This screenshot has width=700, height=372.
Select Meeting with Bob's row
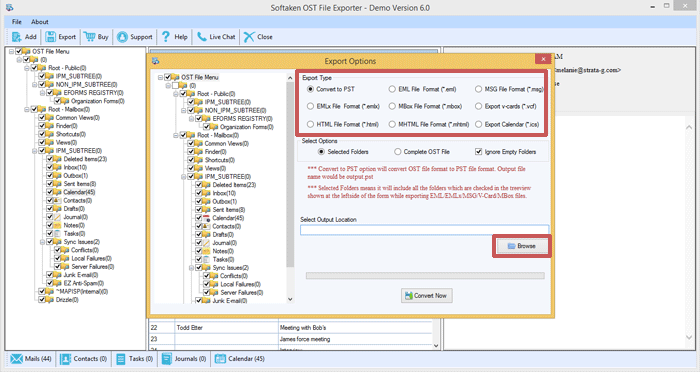pyautogui.click(x=290, y=327)
